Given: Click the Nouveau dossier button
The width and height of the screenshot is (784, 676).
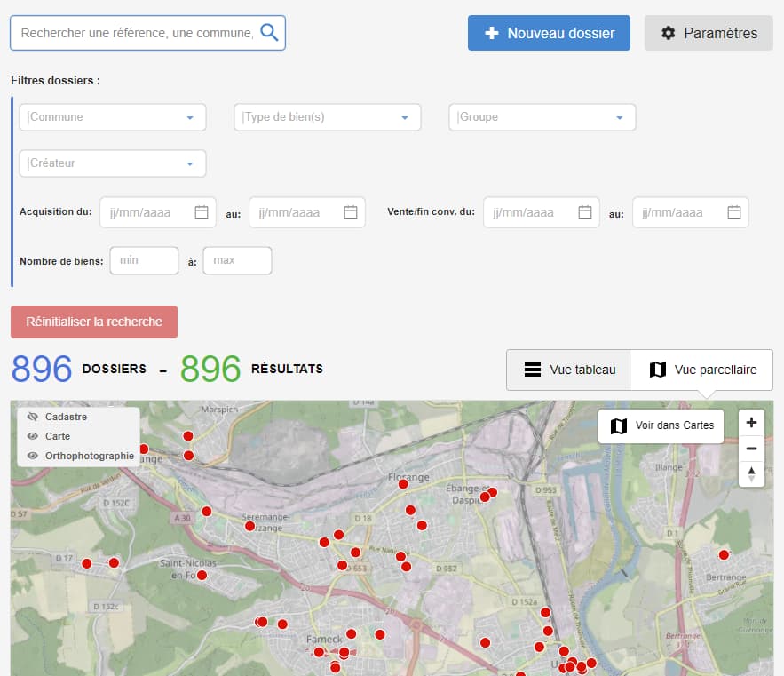Looking at the screenshot, I should 549,33.
